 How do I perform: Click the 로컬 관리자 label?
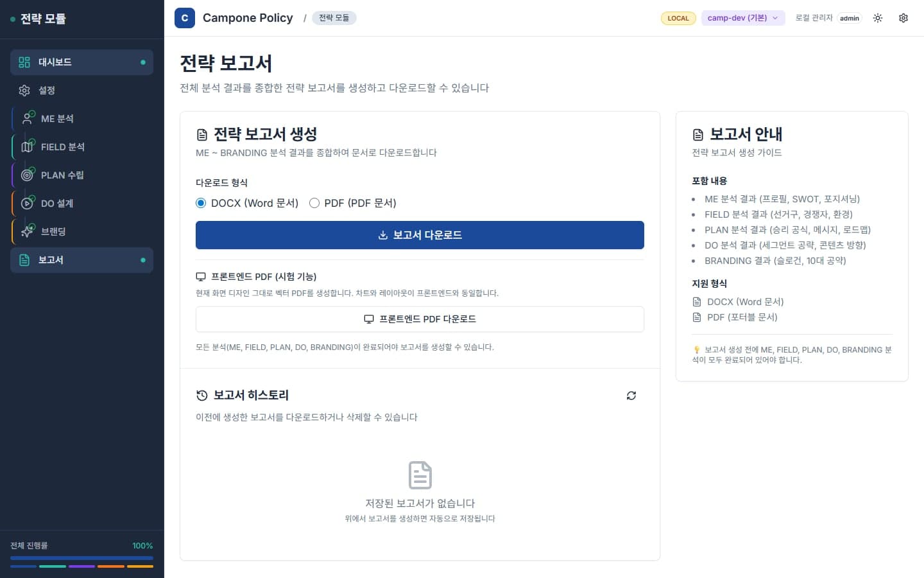pos(814,18)
